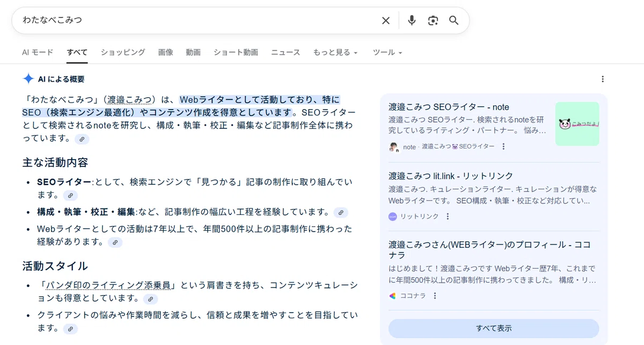Screen dimensions: 644x345
Task: Open three-dot menu for ココナラ source
Action: 435,296
